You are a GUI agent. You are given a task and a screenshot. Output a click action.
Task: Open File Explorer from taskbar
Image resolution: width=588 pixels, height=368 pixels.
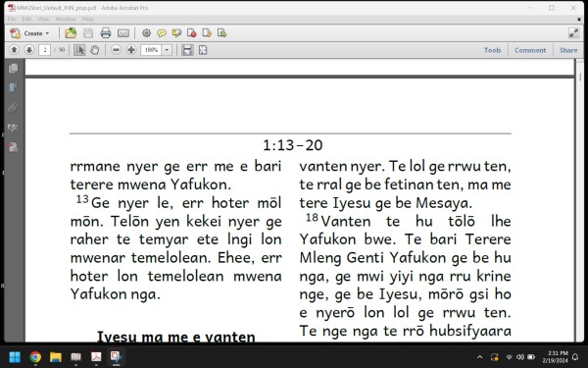pyautogui.click(x=56, y=357)
